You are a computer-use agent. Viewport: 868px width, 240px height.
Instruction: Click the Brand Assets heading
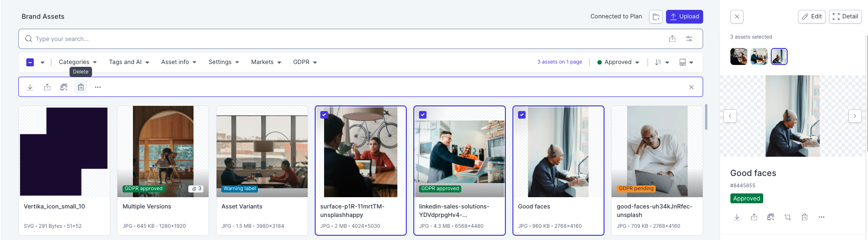(43, 16)
